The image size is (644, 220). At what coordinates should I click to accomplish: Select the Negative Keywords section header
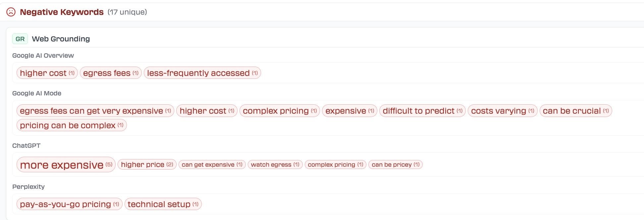[x=62, y=12]
